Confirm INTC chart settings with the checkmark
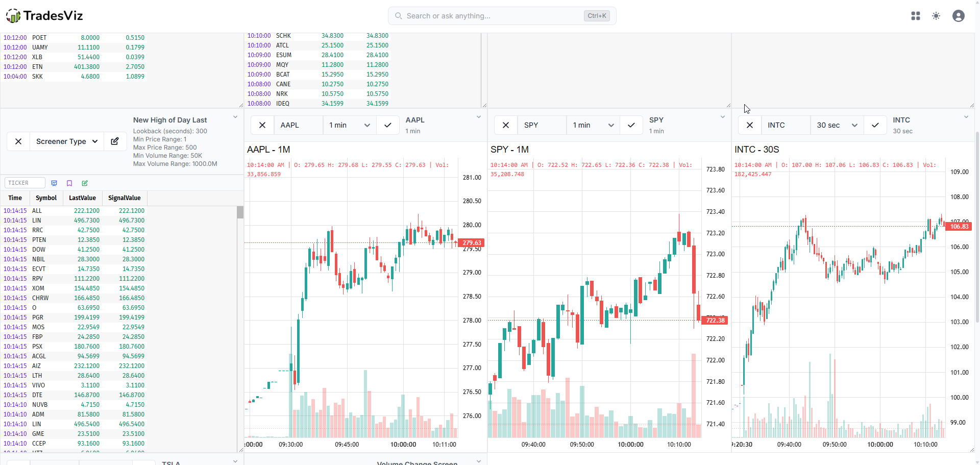 click(875, 125)
